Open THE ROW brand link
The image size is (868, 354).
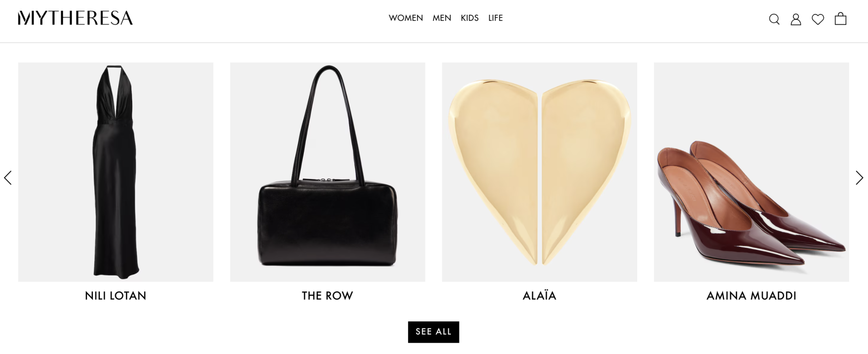327,296
